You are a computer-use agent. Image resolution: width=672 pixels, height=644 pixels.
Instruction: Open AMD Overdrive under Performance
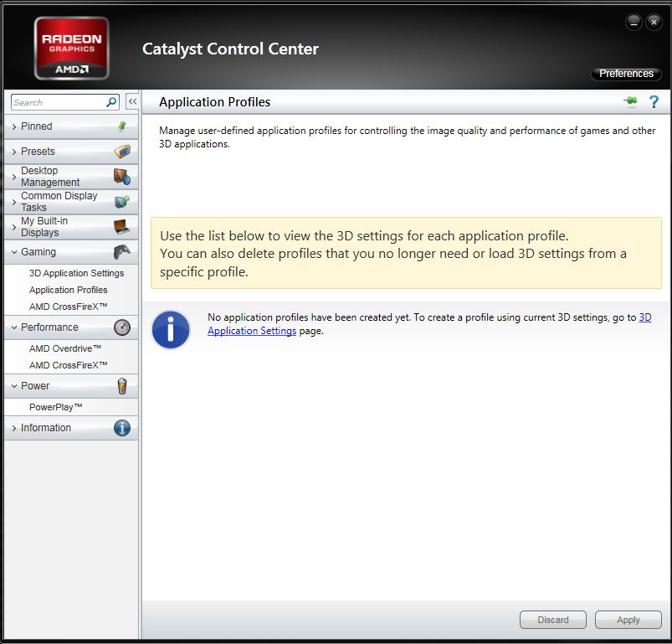click(x=65, y=348)
